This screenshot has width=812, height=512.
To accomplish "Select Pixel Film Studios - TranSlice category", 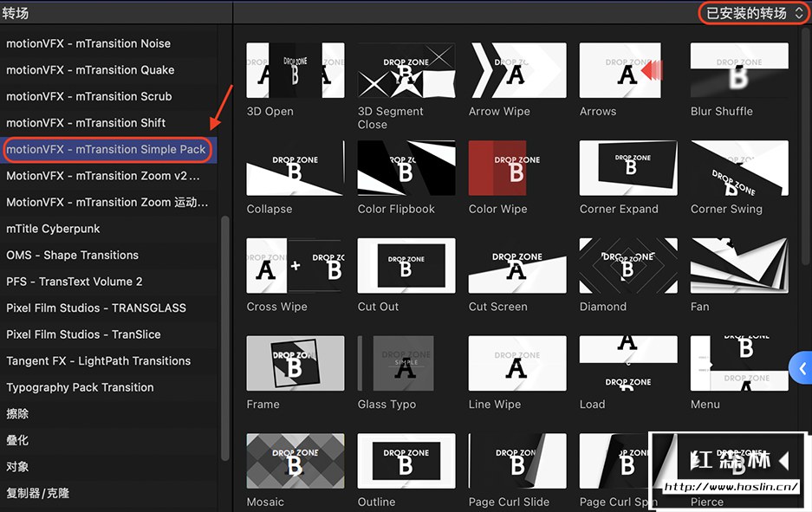I will click(108, 334).
